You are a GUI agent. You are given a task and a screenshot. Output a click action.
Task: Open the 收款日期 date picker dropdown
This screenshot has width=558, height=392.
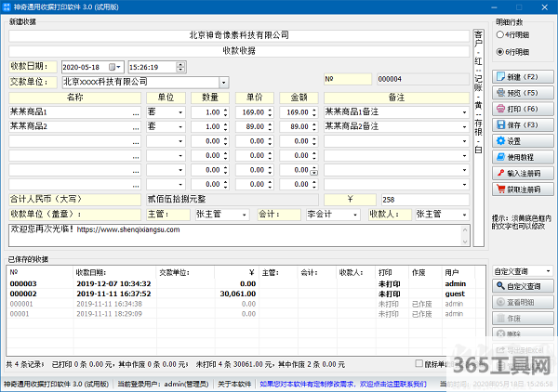pos(115,67)
